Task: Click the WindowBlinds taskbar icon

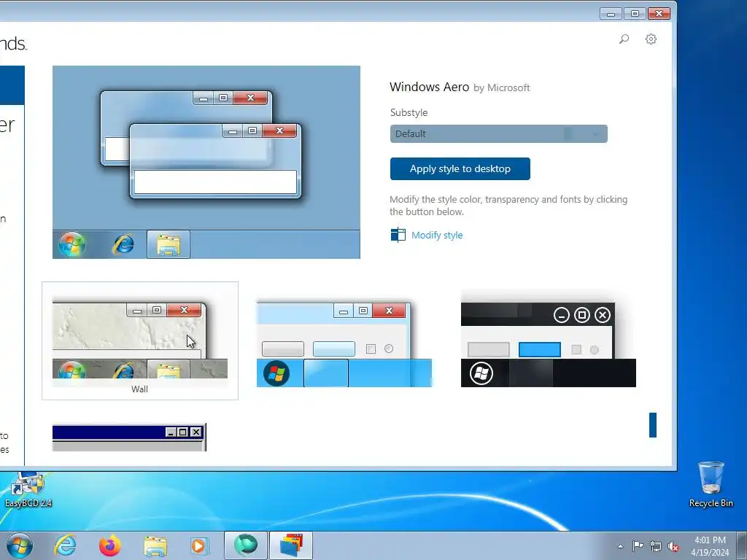Action: point(291,545)
